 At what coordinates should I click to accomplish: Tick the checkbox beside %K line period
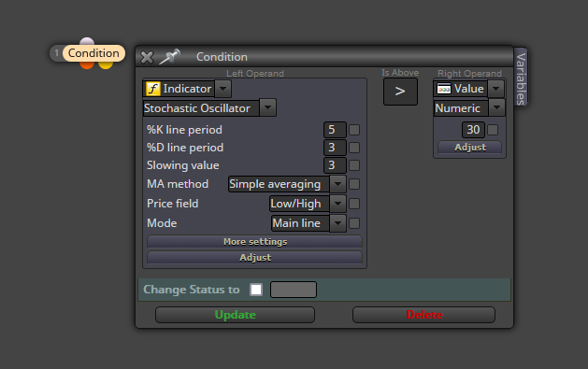(354, 130)
